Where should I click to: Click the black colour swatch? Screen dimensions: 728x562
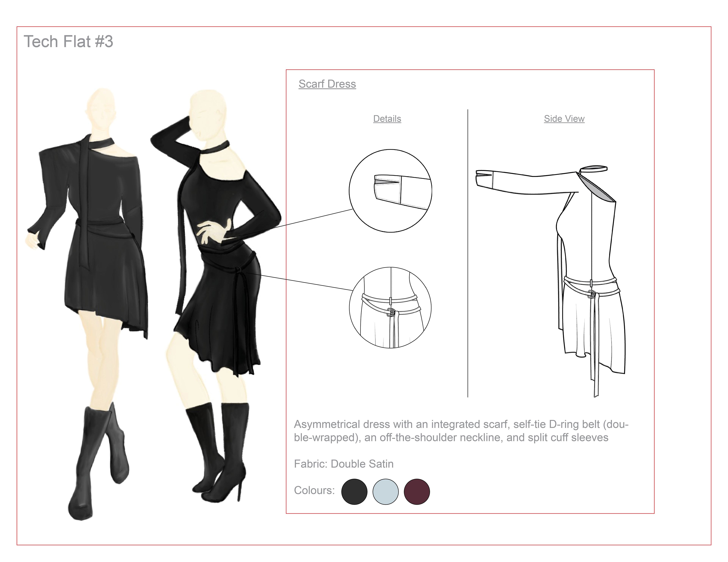click(354, 492)
